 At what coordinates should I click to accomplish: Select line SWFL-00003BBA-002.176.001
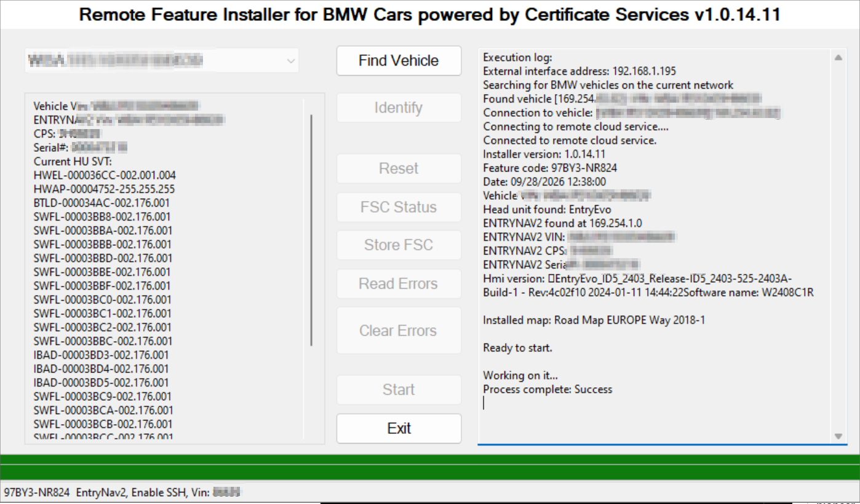pyautogui.click(x=103, y=230)
